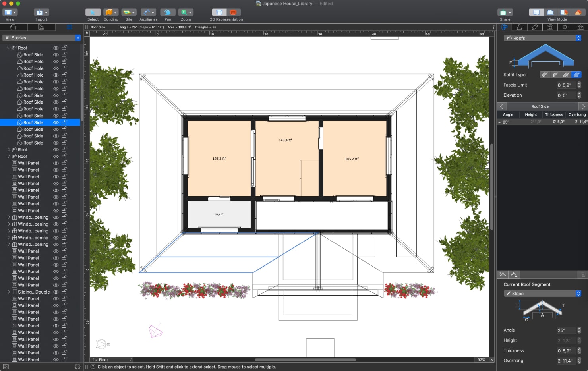Screen dimensions: 588x371
Task: Hide the Sliding...Double item
Action: (56, 292)
